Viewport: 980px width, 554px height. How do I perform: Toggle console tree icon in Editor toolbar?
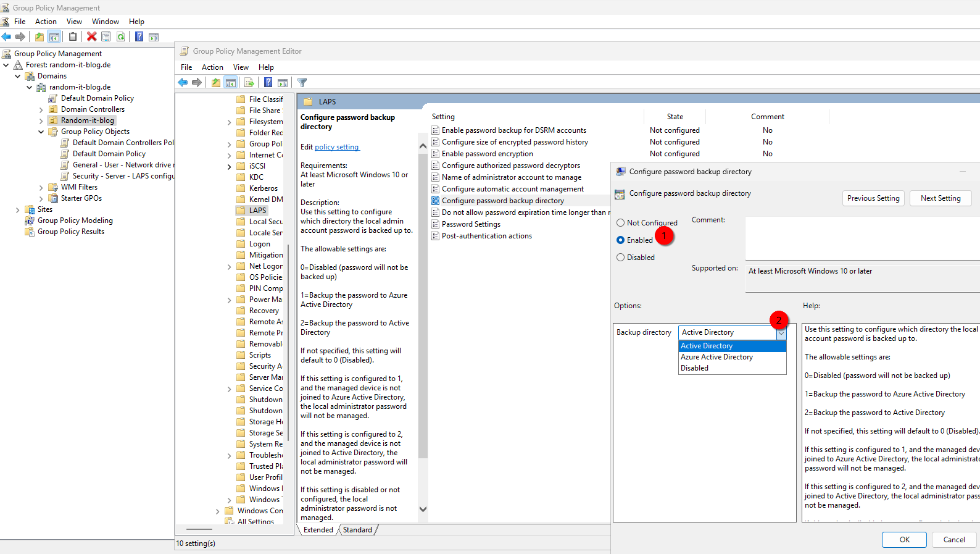[231, 83]
